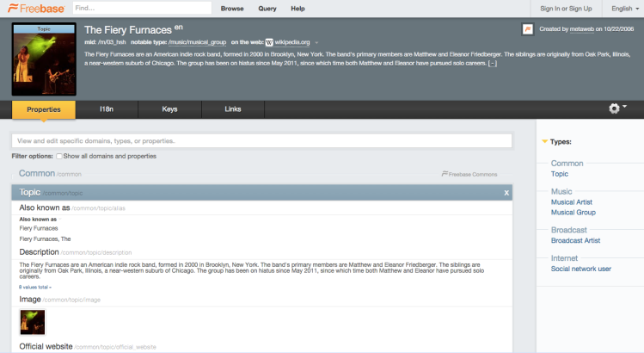The image size is (644, 353).
Task: Open the Topic type link
Action: pyautogui.click(x=560, y=174)
